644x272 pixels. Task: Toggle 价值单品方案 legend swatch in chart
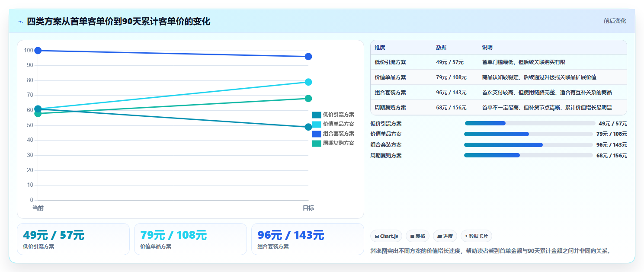[317, 124]
